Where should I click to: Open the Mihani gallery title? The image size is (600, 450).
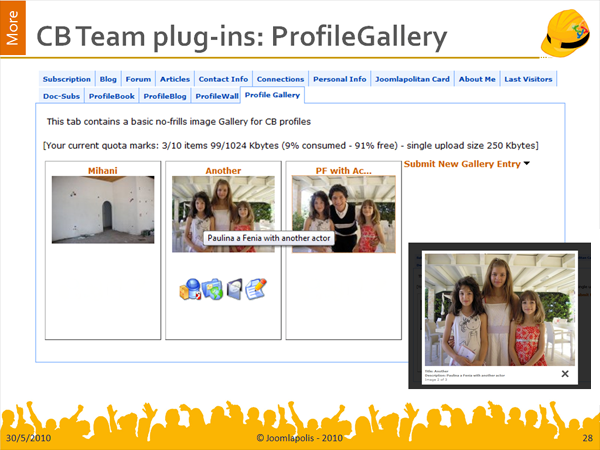pyautogui.click(x=103, y=171)
